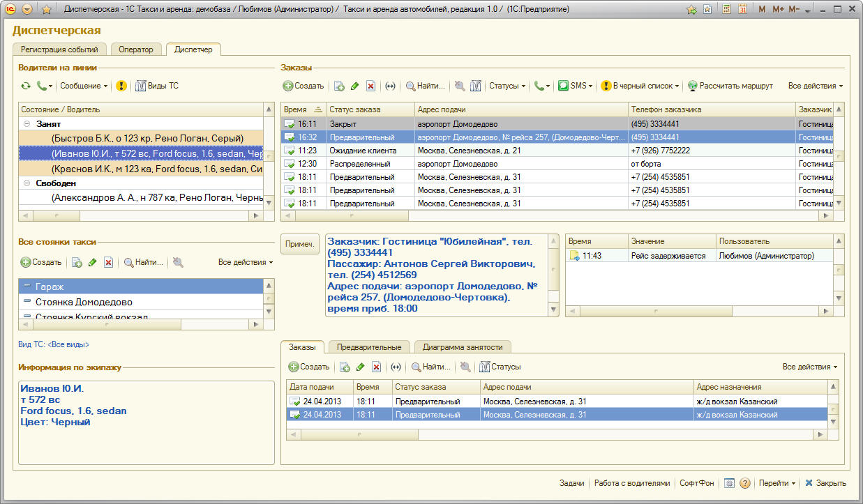Expand the SMS dropdown menu

[x=579, y=86]
